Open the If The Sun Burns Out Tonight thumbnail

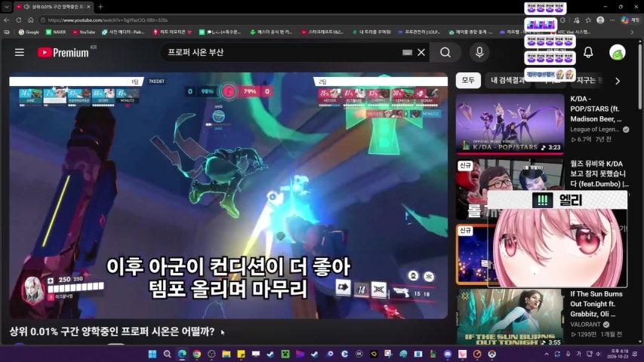[510, 317]
